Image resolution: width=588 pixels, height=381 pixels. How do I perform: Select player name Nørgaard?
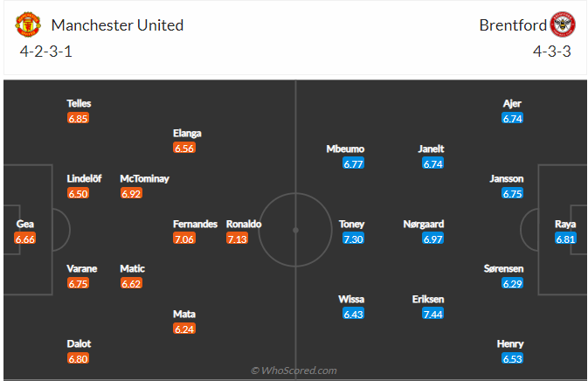424,224
